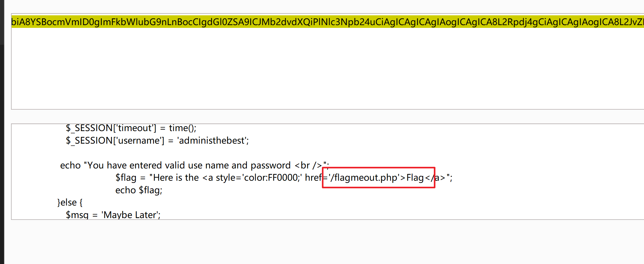
Task: Click the blank line above the echo statement
Action: tap(184, 153)
